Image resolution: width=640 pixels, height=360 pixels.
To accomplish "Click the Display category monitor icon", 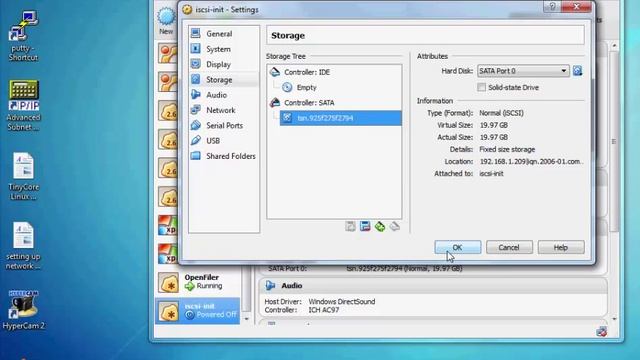I will tap(196, 64).
